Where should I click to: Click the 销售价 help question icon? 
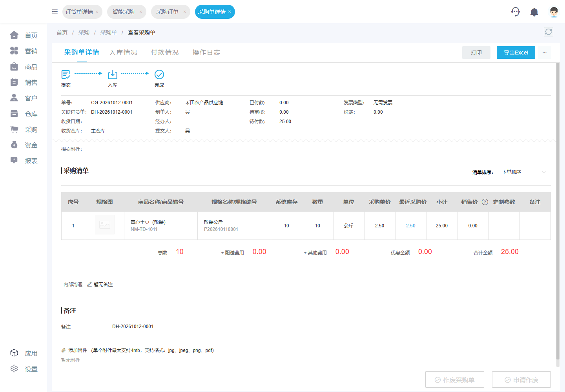[x=485, y=202]
